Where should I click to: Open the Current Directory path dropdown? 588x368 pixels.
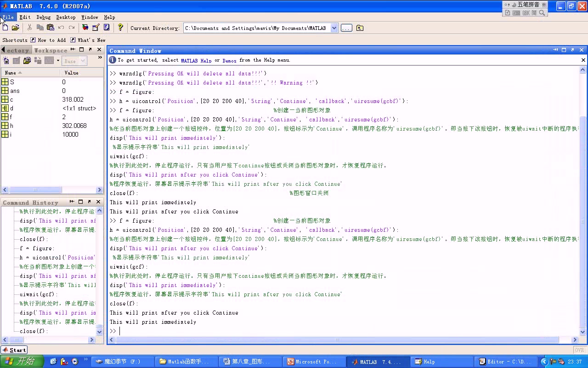click(x=334, y=28)
